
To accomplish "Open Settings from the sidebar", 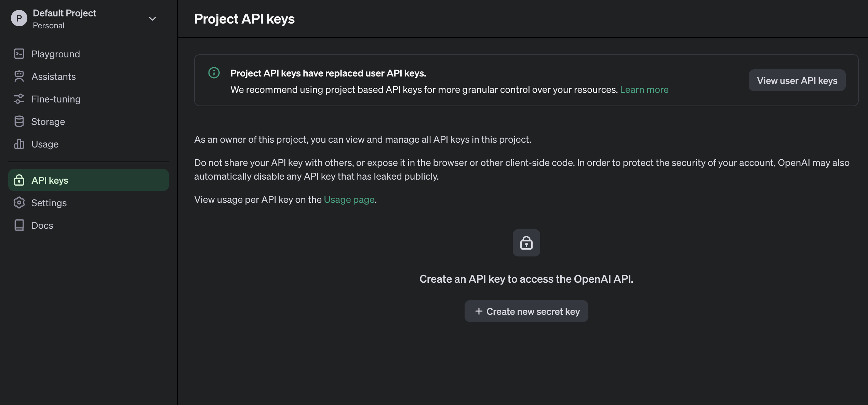I will pos(89,202).
